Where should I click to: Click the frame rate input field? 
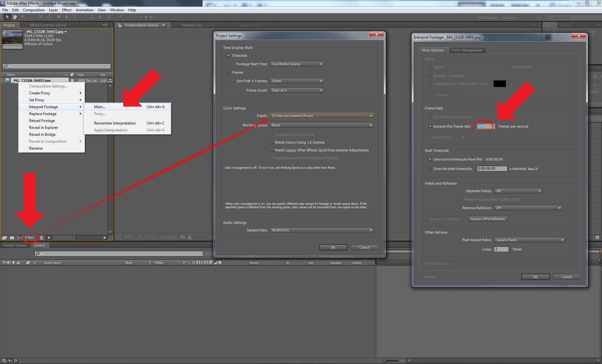485,126
